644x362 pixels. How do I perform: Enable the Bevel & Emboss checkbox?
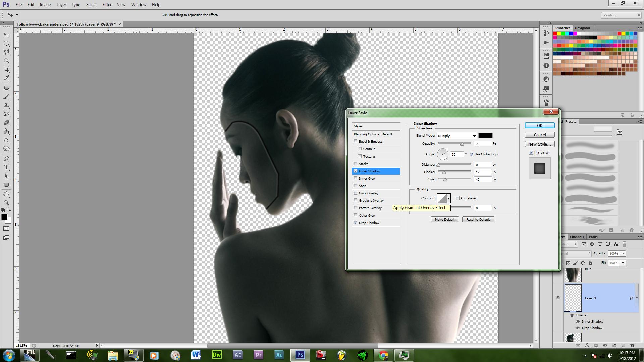pyautogui.click(x=356, y=141)
